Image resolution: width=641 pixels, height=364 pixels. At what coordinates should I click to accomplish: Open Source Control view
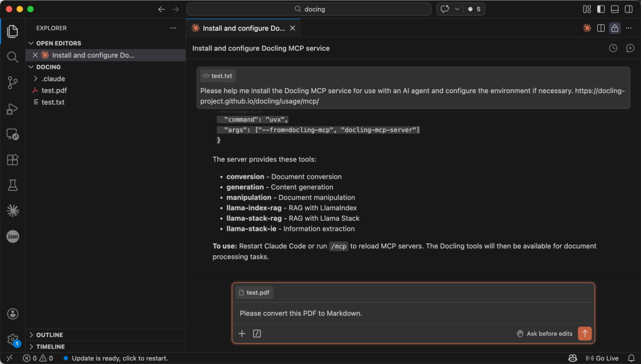[13, 83]
